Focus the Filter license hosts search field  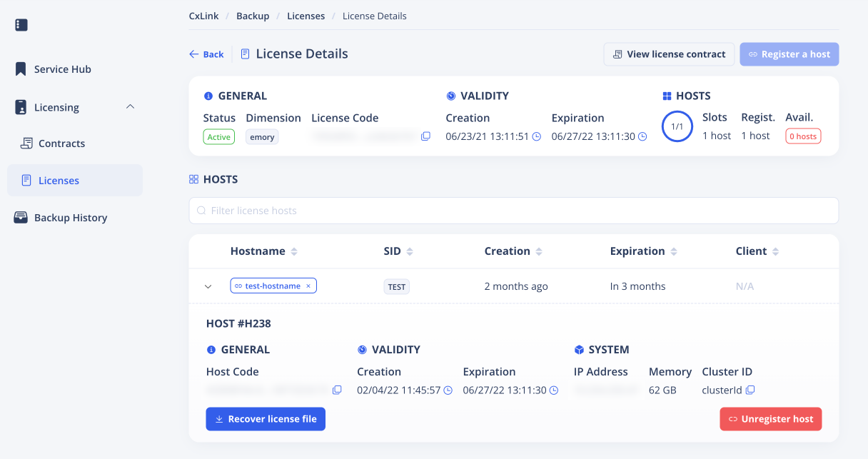[x=514, y=211]
